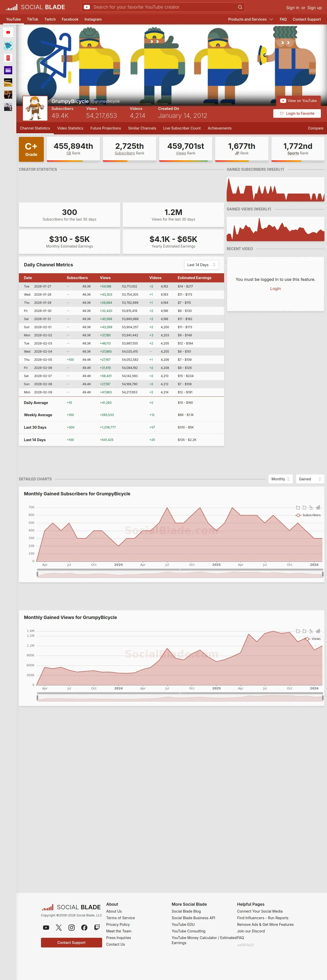The height and width of the screenshot is (980, 327).
Task: Click the View on YouTube button
Action: 298,101
